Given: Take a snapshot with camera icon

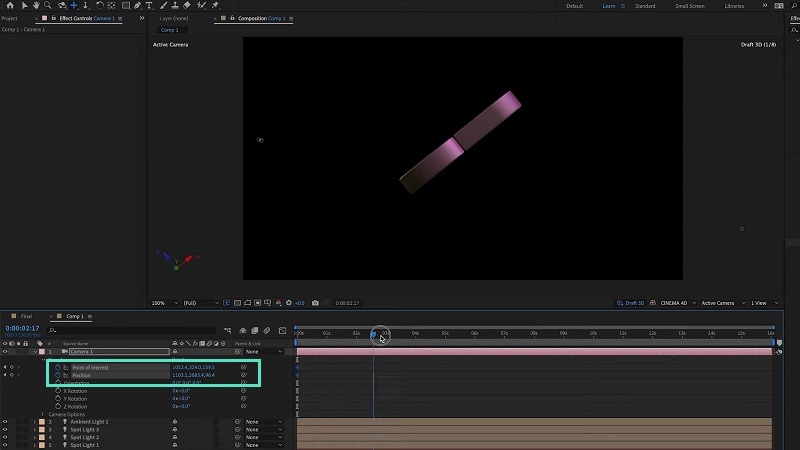Looking at the screenshot, I should pos(315,303).
